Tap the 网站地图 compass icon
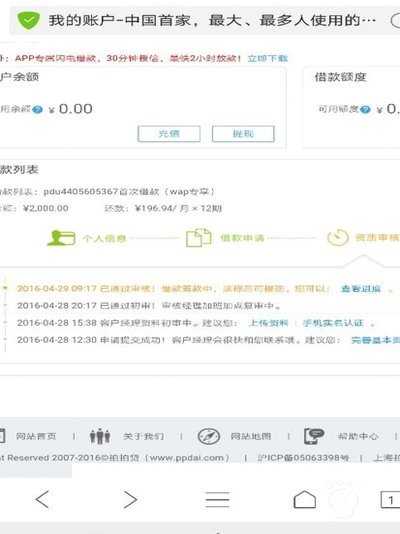This screenshot has height=534, width=400. [x=209, y=436]
